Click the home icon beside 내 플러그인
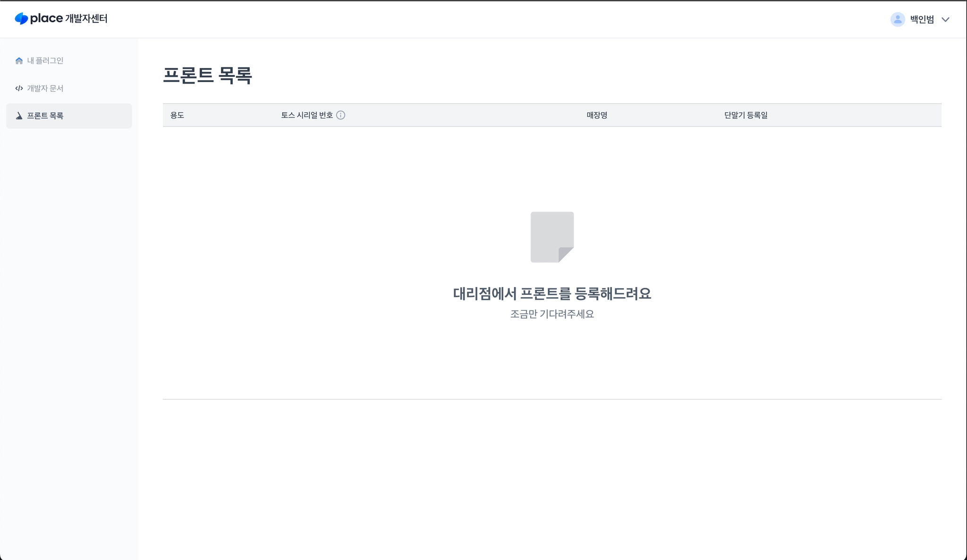967x560 pixels. [19, 61]
